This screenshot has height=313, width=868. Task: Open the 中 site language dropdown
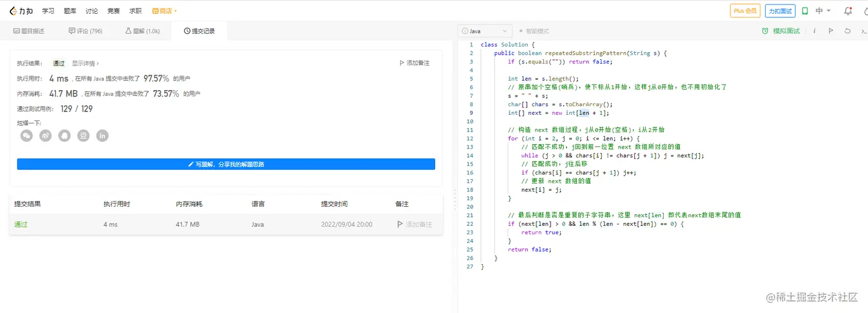point(823,11)
